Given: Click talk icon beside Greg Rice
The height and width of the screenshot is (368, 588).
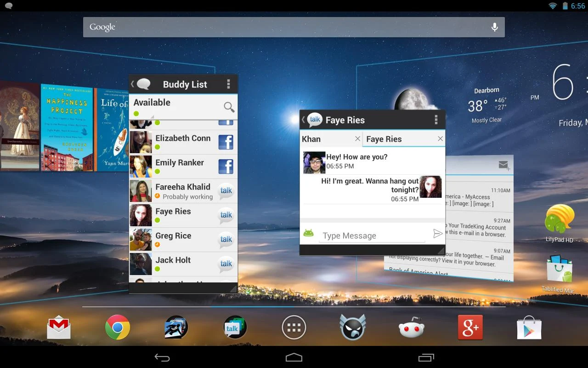Looking at the screenshot, I should 226,240.
